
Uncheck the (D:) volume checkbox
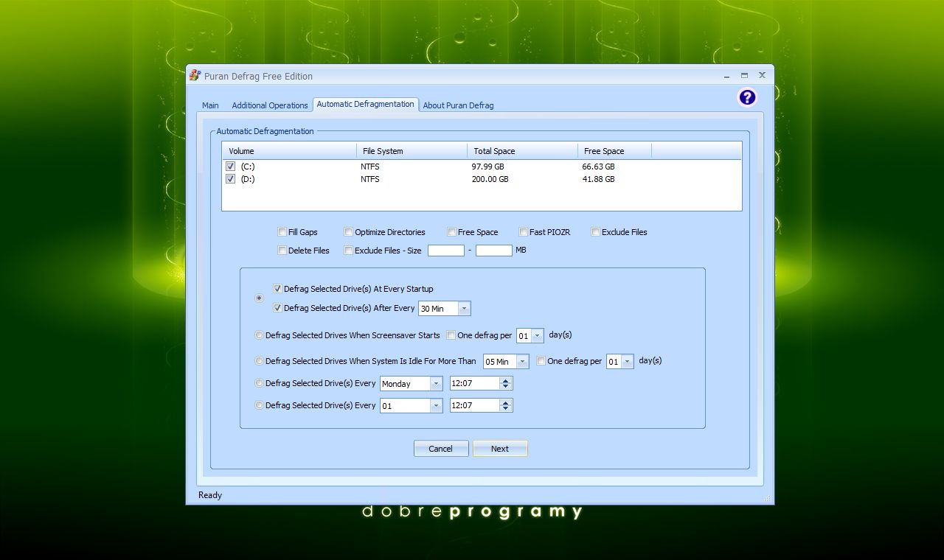point(230,179)
